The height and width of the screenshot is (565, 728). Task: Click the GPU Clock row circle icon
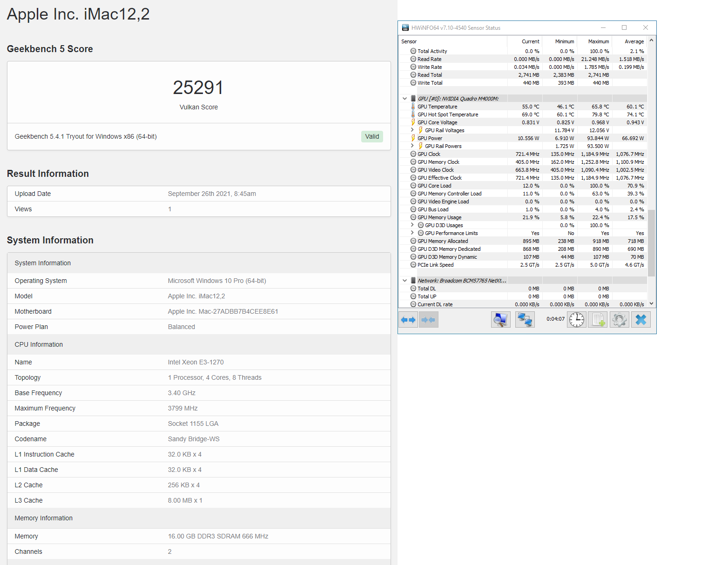(413, 154)
